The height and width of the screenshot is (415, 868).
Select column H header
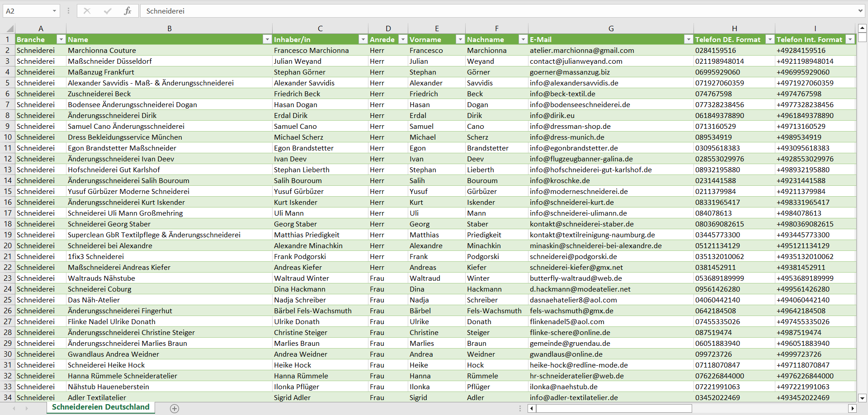[x=734, y=28]
